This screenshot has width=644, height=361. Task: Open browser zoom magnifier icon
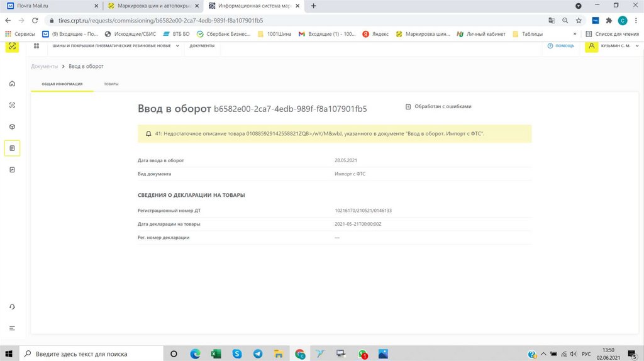point(565,21)
